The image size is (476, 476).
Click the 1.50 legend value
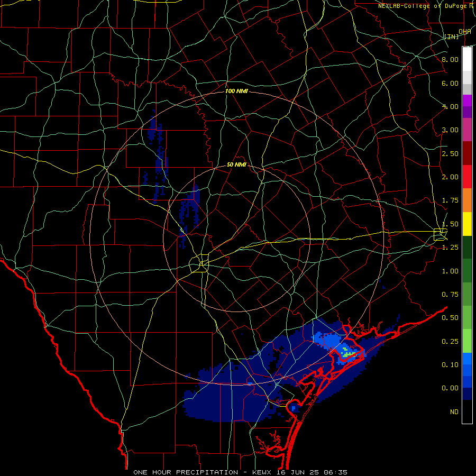coord(450,224)
